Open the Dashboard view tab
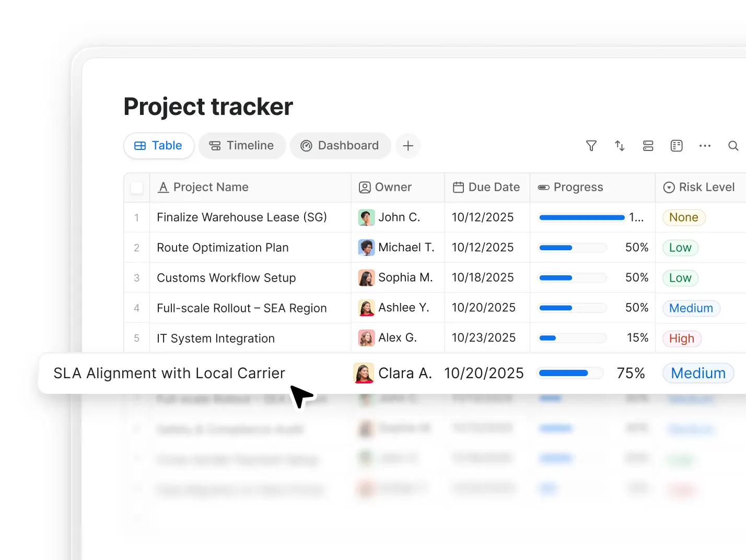Screen dimensions: 746x560 pyautogui.click(x=340, y=146)
